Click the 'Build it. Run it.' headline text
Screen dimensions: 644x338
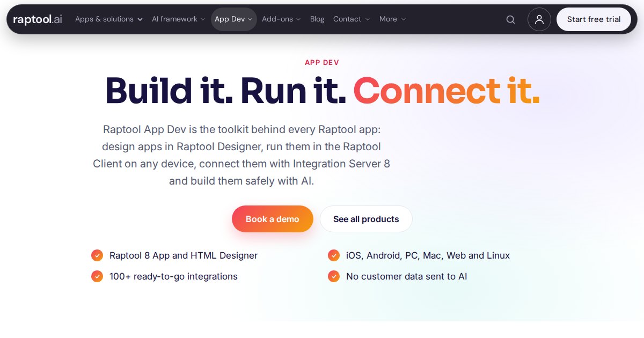225,90
